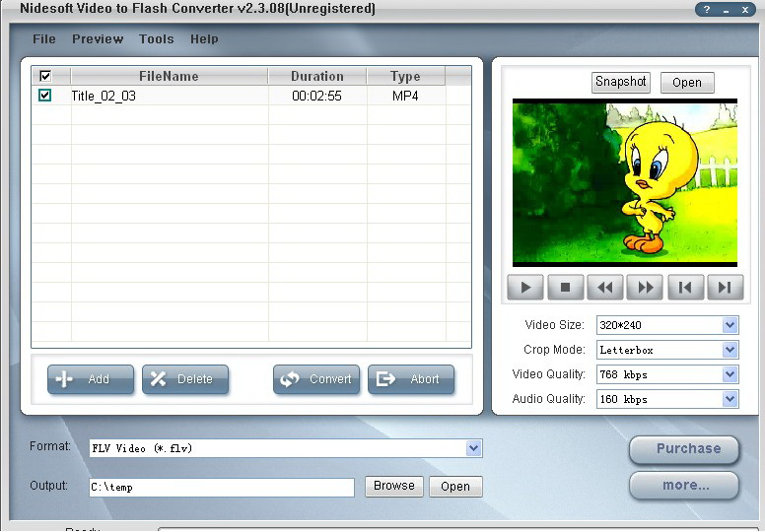
Task: Uncheck the Title_02_03 file checkbox
Action: (45, 95)
